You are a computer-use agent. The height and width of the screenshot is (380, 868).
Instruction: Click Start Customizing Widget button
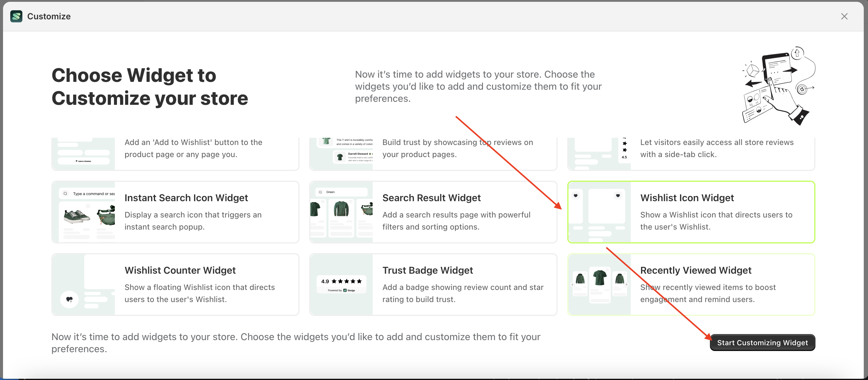pyautogui.click(x=762, y=342)
